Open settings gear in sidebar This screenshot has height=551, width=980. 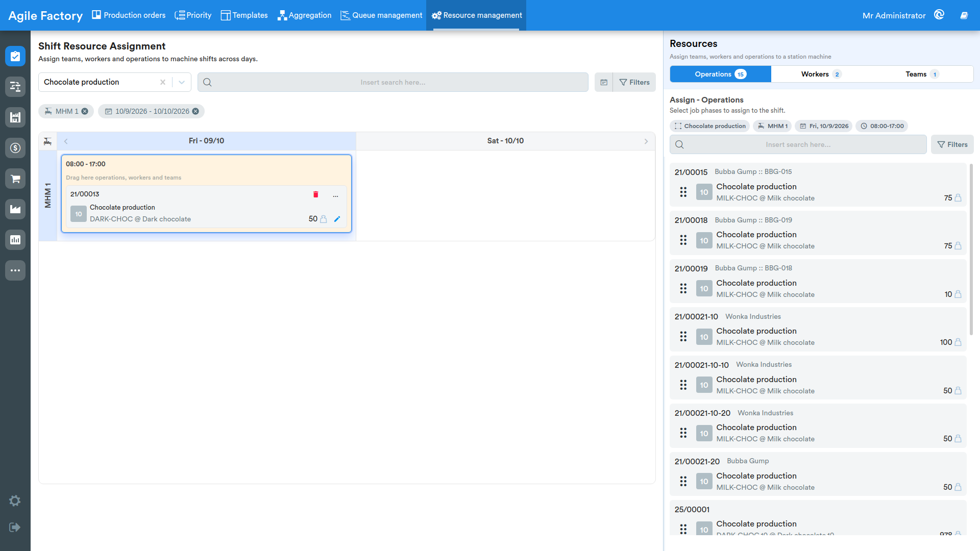point(15,501)
